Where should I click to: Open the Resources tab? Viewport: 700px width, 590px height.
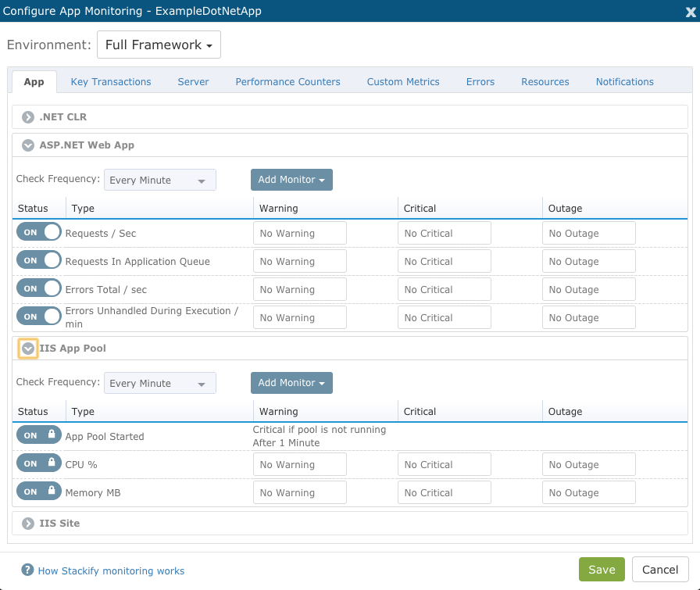pos(545,82)
